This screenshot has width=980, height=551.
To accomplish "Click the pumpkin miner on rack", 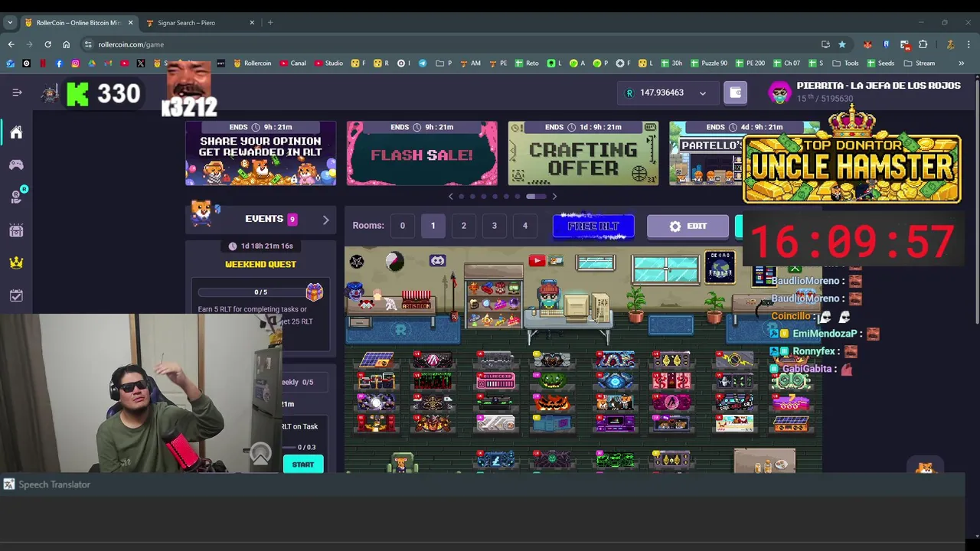I will [553, 403].
